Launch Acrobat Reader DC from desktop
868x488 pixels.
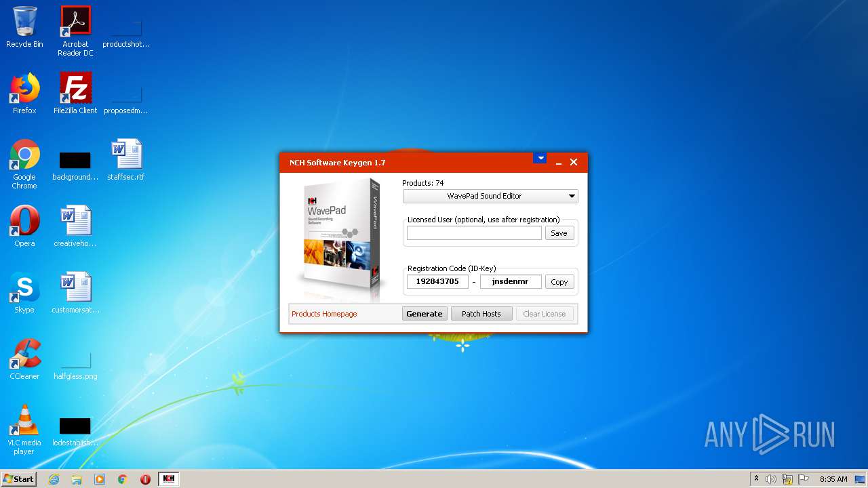(x=75, y=30)
